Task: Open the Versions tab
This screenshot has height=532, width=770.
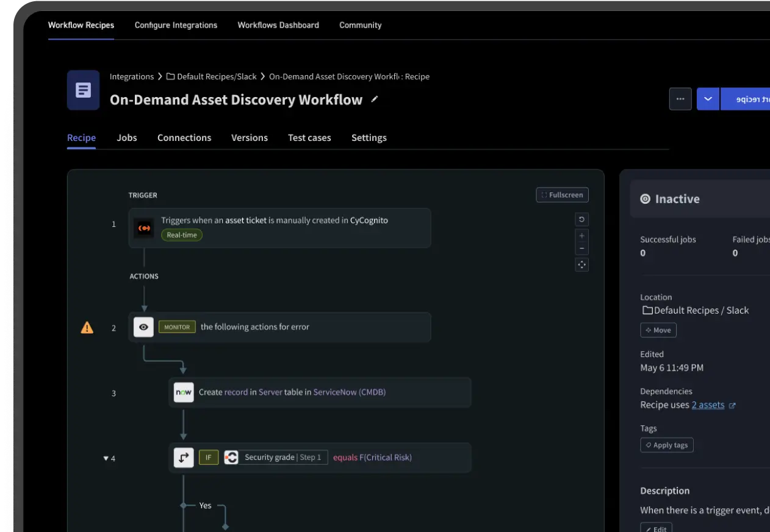Action: click(x=250, y=137)
